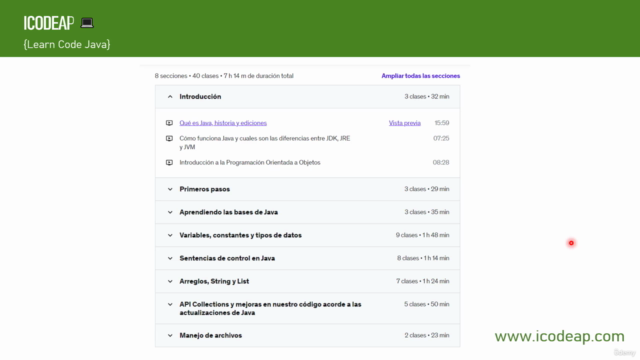Click 8 clases • 1 h 14 min label
This screenshot has width=640, height=360.
click(423, 258)
